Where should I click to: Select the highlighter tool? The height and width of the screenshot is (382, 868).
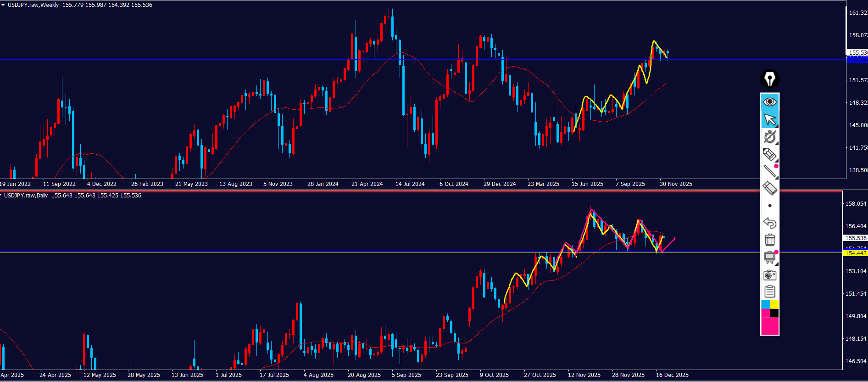(x=769, y=154)
